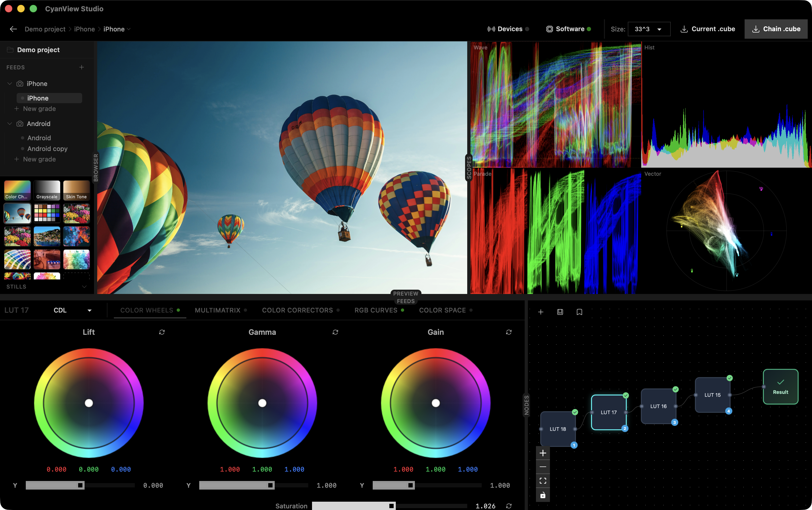812x510 pixels.
Task: Reset the Lift color wheel
Action: (162, 332)
